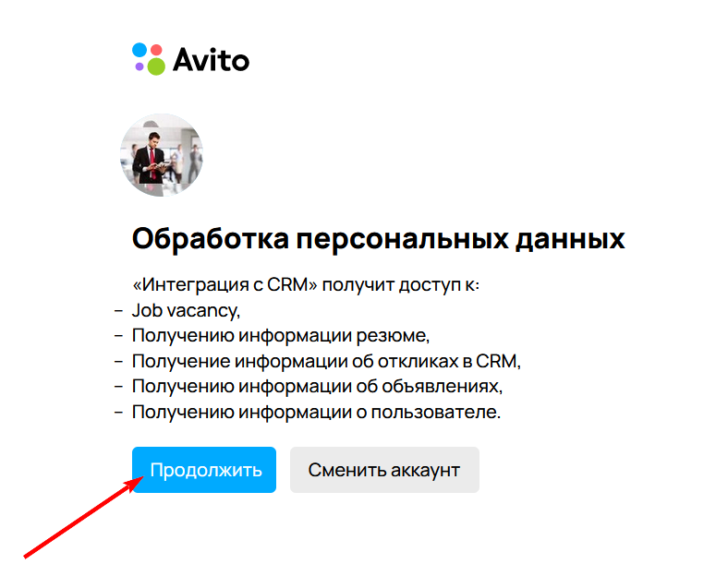
Task: Click the red dot in Avito logo
Action: coord(157,50)
